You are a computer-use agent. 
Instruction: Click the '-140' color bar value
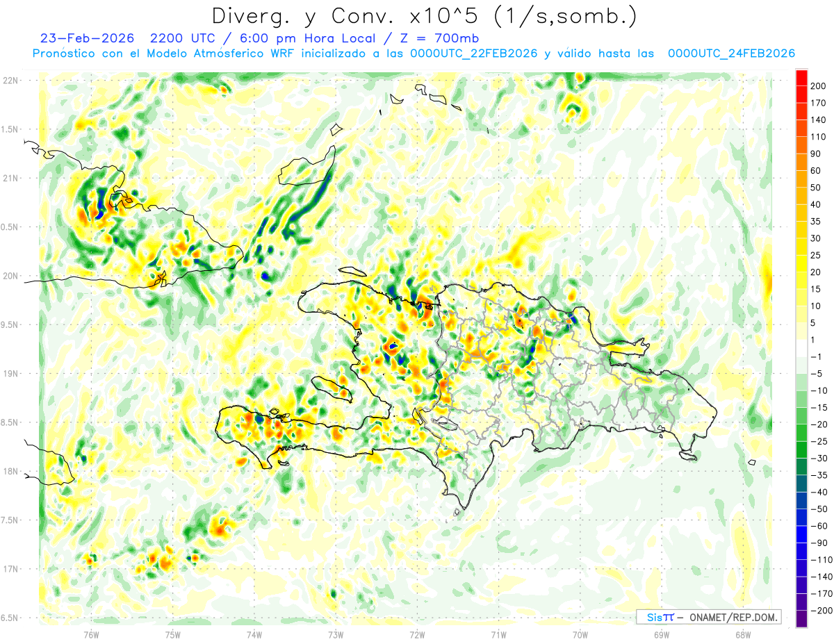click(821, 577)
